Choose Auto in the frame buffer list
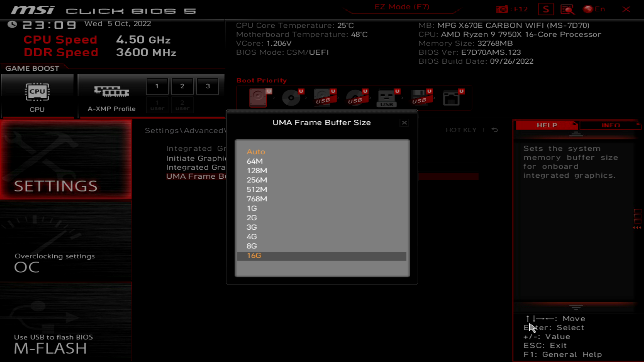The image size is (644, 362). (256, 152)
